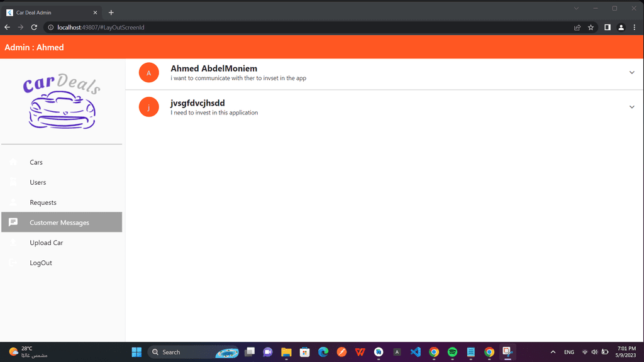Click the person icon beside Requests

pos(13,202)
